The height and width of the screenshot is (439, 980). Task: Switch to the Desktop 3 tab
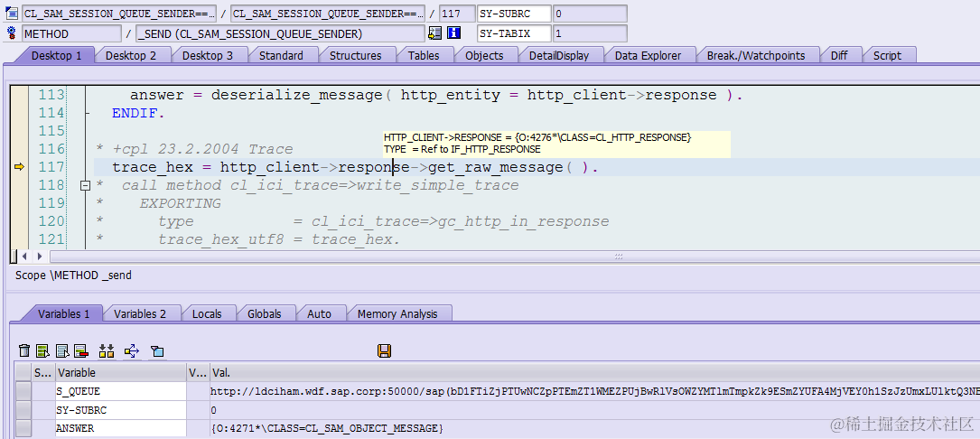click(x=208, y=56)
